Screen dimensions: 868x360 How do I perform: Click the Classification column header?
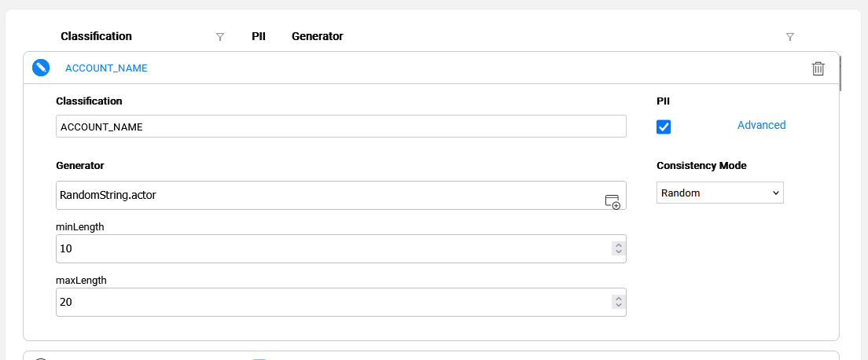(x=96, y=36)
